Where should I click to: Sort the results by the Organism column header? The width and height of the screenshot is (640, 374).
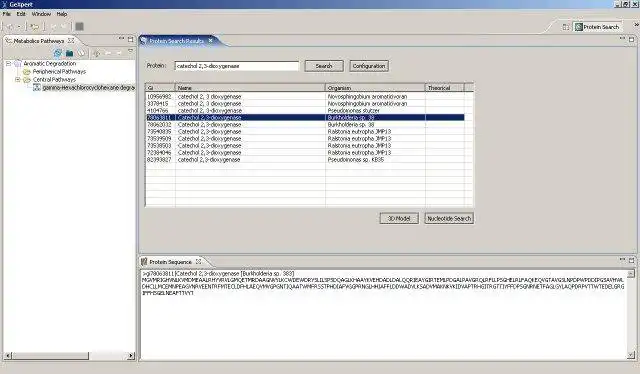point(375,88)
